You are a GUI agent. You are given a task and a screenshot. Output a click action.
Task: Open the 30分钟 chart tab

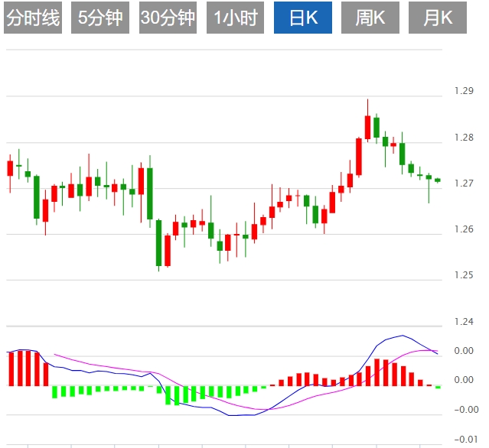(x=168, y=18)
